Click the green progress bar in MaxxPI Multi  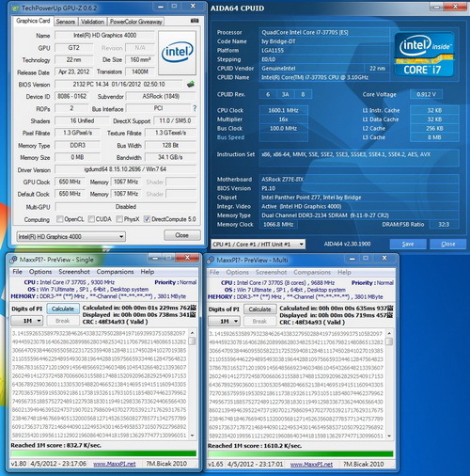pos(301,454)
